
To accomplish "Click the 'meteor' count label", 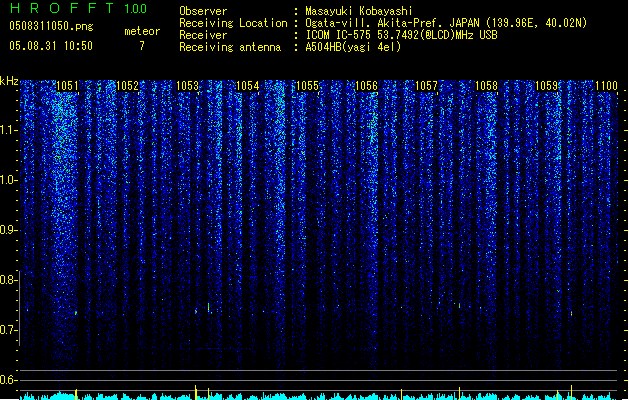I will click(x=142, y=31).
